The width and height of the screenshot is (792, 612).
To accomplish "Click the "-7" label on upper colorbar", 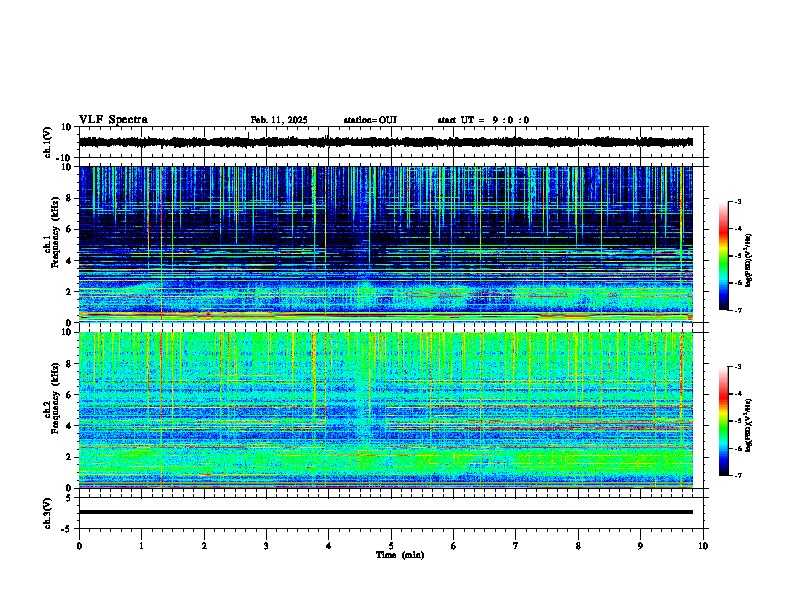I will [738, 310].
